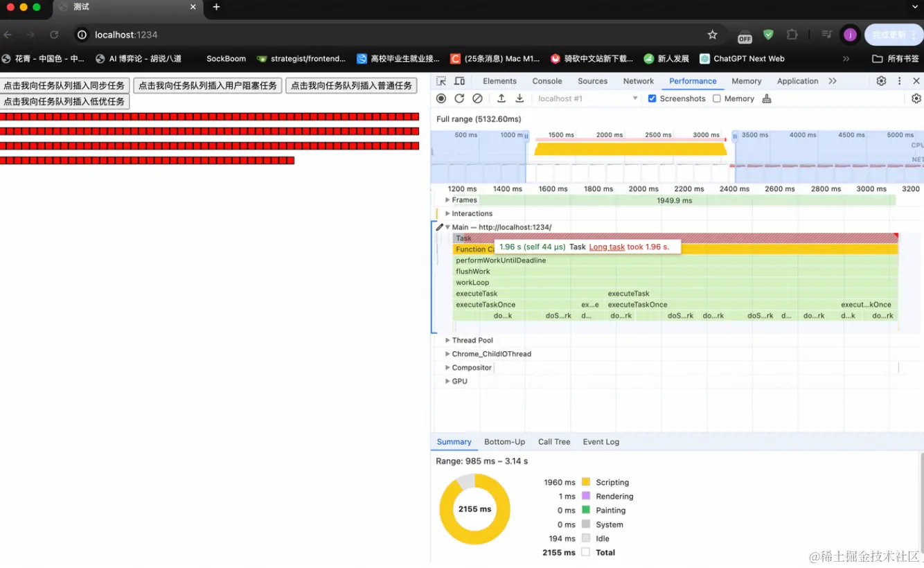
Task: Open the Bottom-Up tab
Action: click(x=504, y=442)
